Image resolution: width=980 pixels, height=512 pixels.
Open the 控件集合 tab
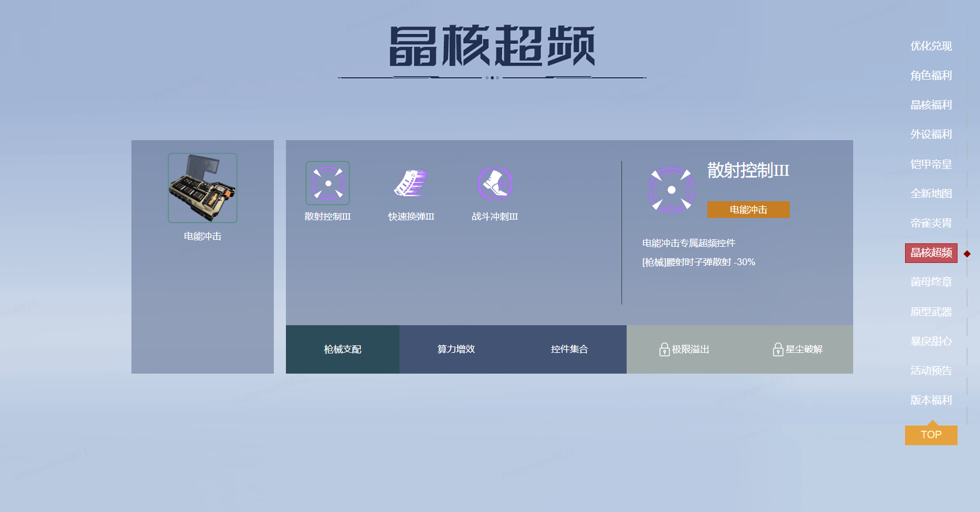(x=569, y=349)
